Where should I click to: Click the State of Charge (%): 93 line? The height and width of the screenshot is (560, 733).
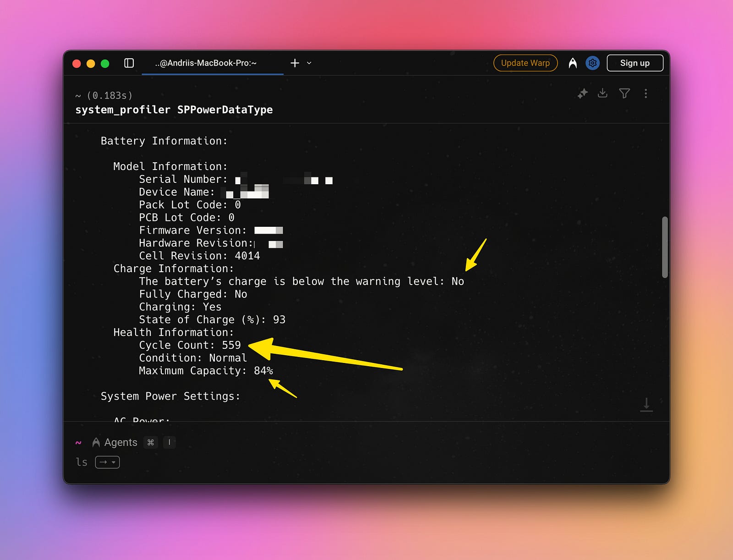[212, 319]
